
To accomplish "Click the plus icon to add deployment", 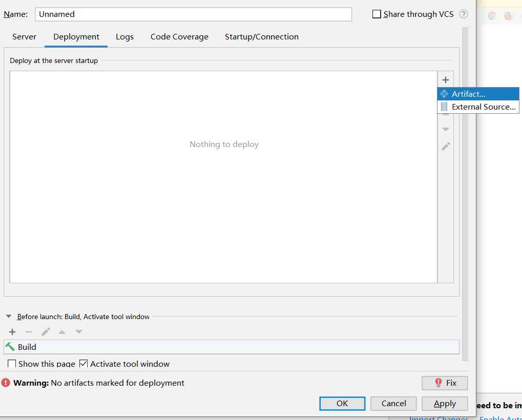I will tap(446, 80).
